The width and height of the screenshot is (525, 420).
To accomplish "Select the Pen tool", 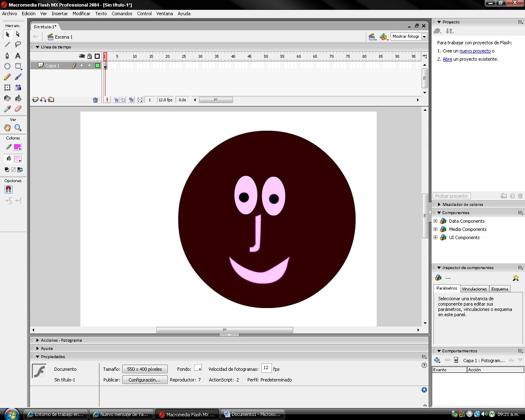I will [7, 55].
